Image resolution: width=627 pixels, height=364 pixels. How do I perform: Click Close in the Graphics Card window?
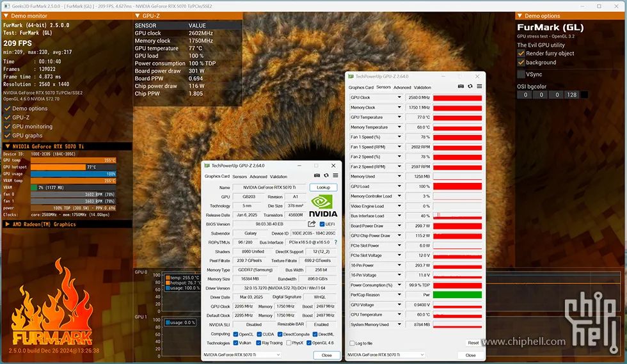coord(327,355)
